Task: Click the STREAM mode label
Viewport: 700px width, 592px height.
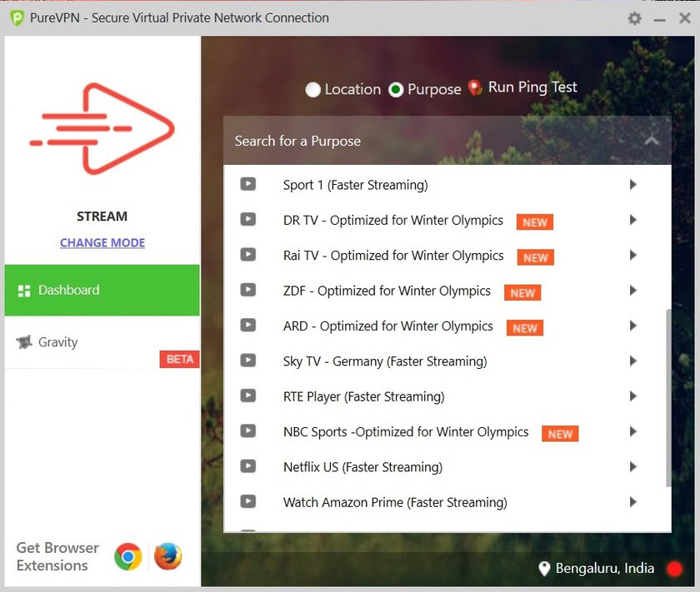Action: click(x=102, y=216)
